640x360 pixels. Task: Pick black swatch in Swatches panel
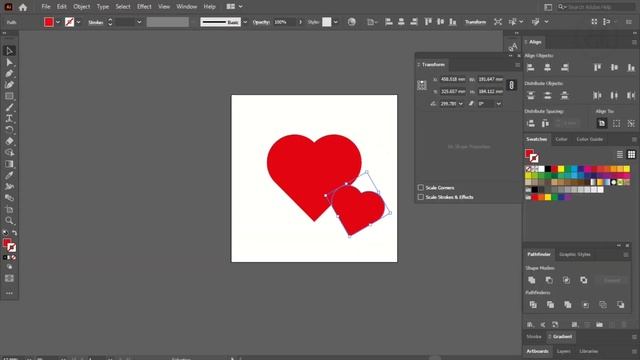pyautogui.click(x=548, y=169)
